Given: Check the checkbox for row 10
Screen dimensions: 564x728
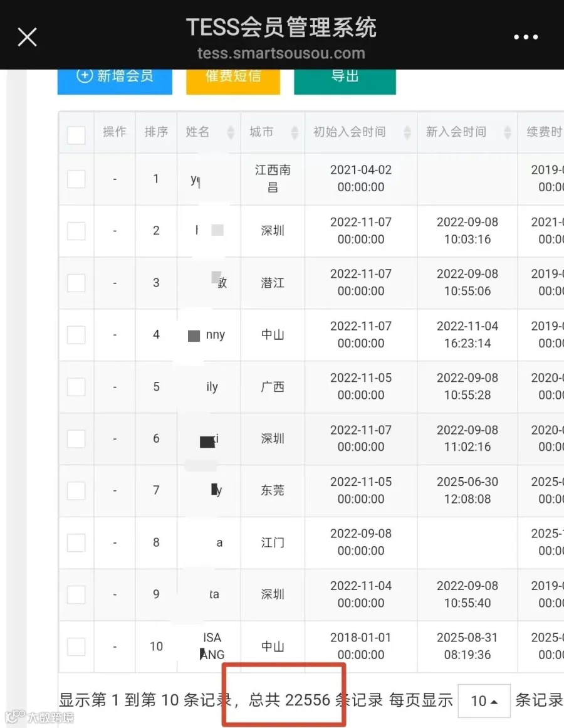Looking at the screenshot, I should pyautogui.click(x=76, y=646).
